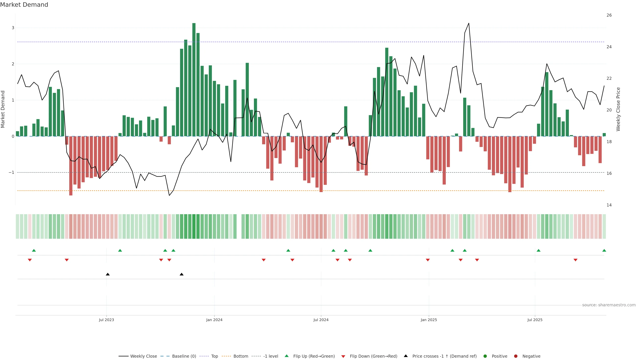Click the rightmost green flip-up triangle marker
Viewport: 644px width, 362px height.
[x=604, y=250]
